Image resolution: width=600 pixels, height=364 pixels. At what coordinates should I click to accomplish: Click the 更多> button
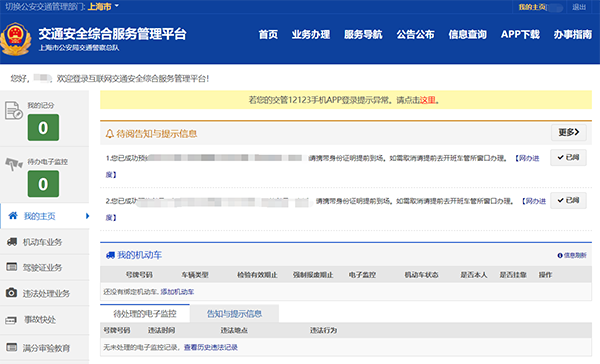click(x=569, y=132)
